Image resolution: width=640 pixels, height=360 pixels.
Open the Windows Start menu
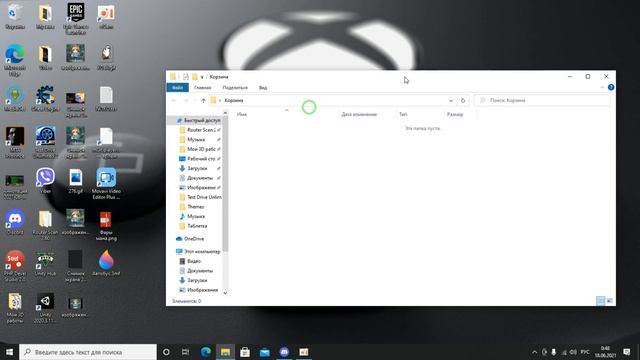tap(9, 352)
